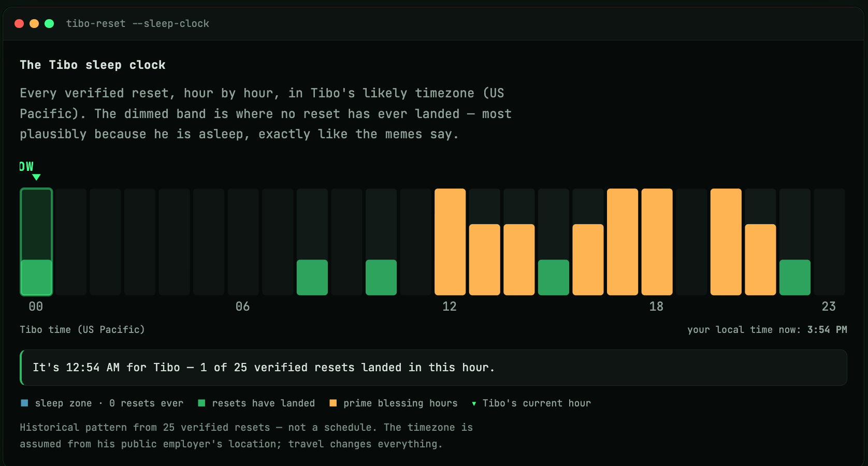Click the green resets have landed swatch
The height and width of the screenshot is (466, 868).
(201, 403)
